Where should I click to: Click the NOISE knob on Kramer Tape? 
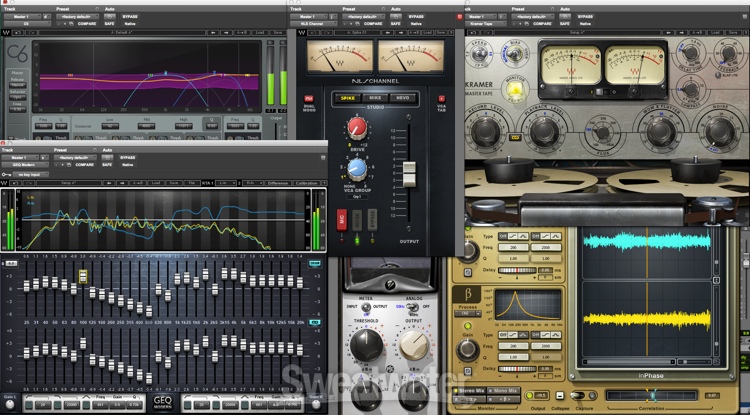tap(721, 133)
